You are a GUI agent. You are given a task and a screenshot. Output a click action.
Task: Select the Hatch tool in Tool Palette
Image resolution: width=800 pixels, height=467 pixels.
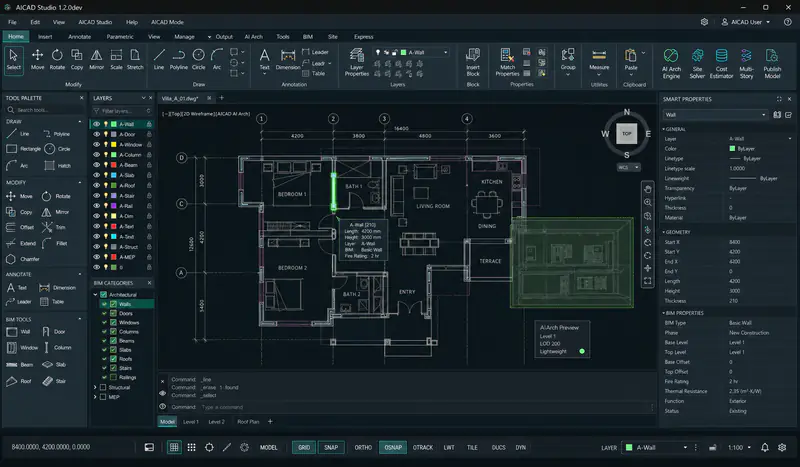(56, 165)
